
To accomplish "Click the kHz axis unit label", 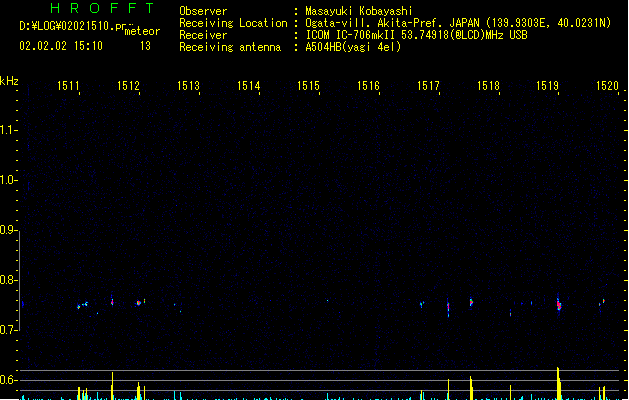I will [9, 81].
